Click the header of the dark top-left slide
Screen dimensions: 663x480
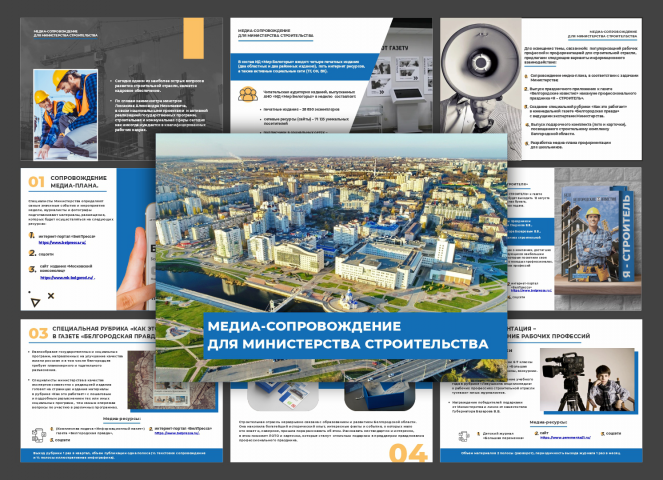pyautogui.click(x=66, y=33)
